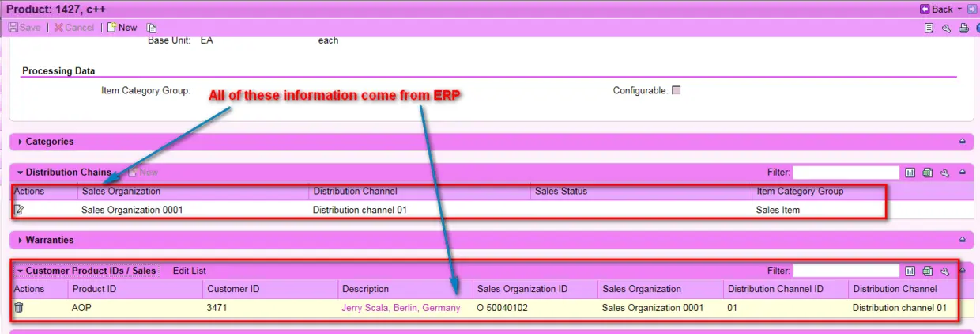Click Customer Product IDs back-to-top icon
The height and width of the screenshot is (334, 980).
click(963, 271)
